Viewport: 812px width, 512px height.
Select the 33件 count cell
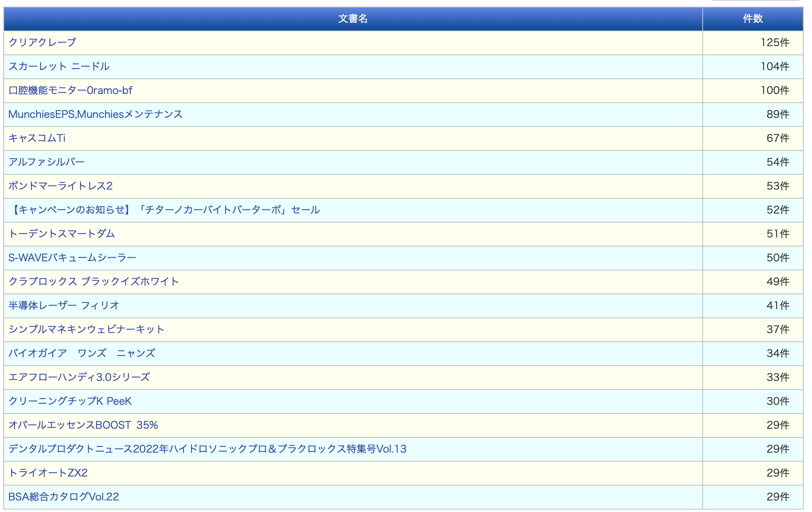tap(753, 378)
